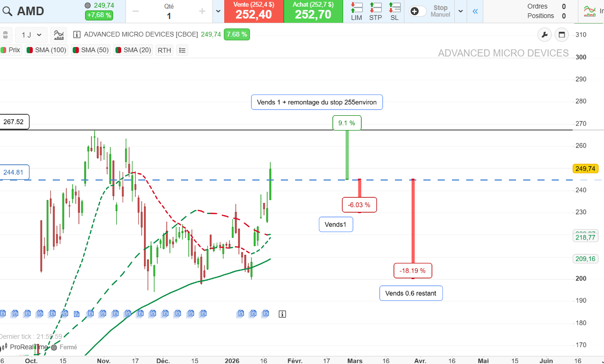Click the ProRealTime logo text

[x=29, y=347]
